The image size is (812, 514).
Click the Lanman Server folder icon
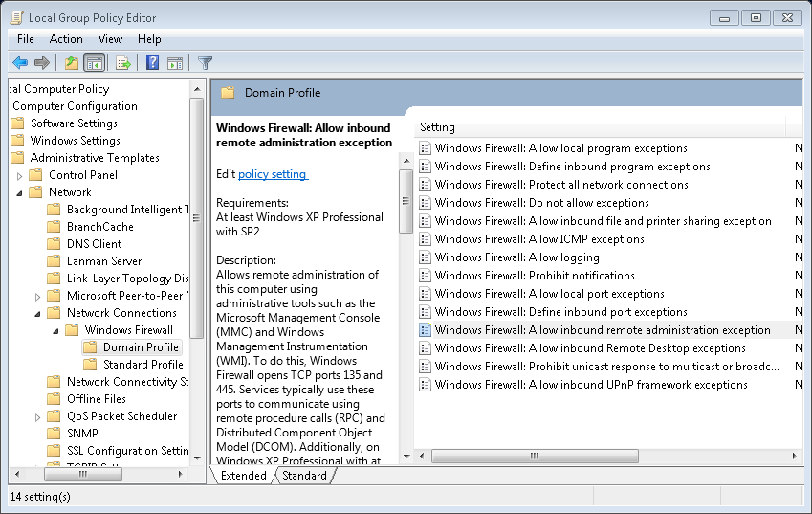point(54,261)
